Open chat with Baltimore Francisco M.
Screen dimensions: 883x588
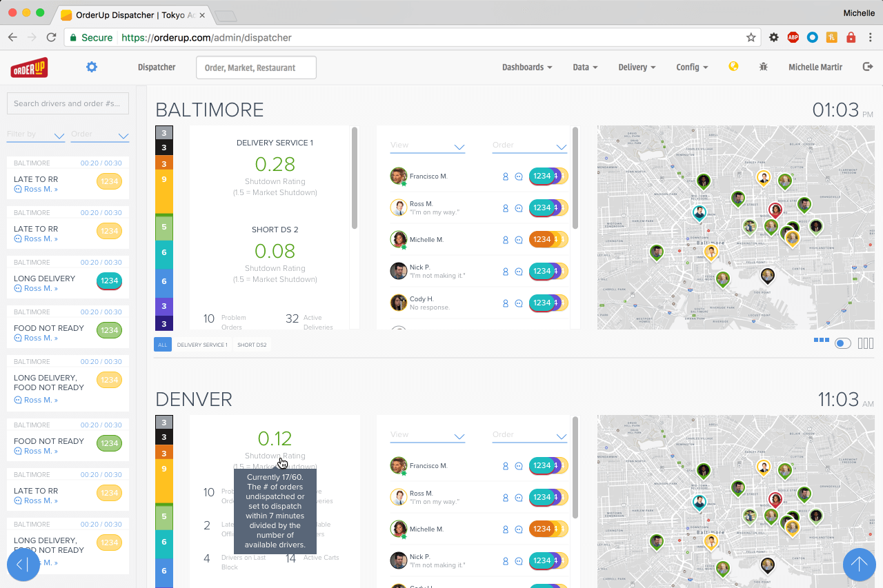click(519, 176)
